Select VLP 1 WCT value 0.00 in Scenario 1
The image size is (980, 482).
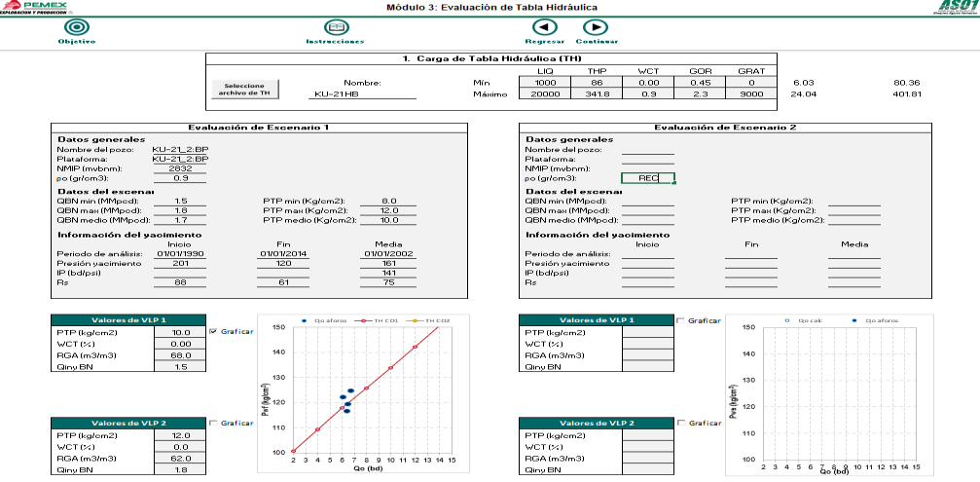tap(181, 344)
